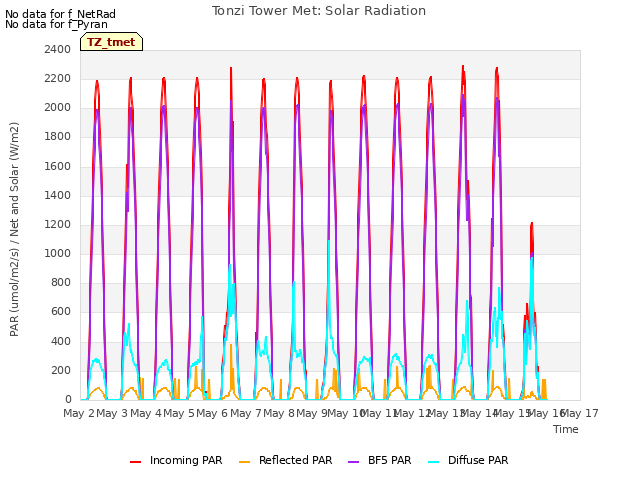The width and height of the screenshot is (640, 480).
Task: Select the Incoming PAR legend label
Action: 186,460
